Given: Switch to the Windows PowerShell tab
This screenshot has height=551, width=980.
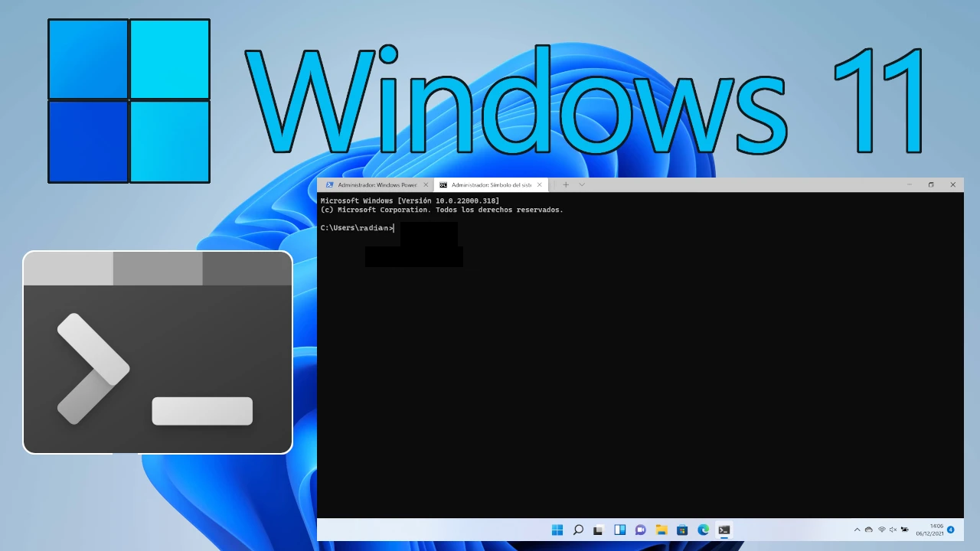Looking at the screenshot, I should [371, 184].
